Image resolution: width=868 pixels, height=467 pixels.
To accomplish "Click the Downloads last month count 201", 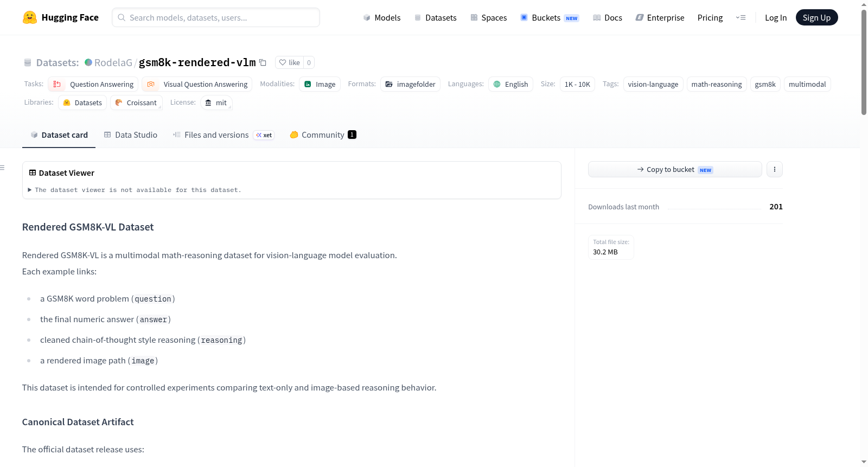I will tap(776, 207).
